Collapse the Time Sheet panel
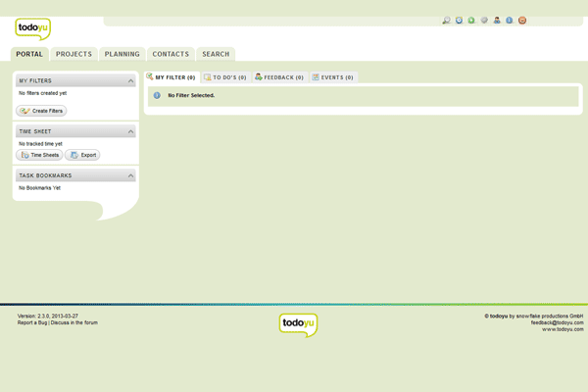588x392 pixels. 131,131
